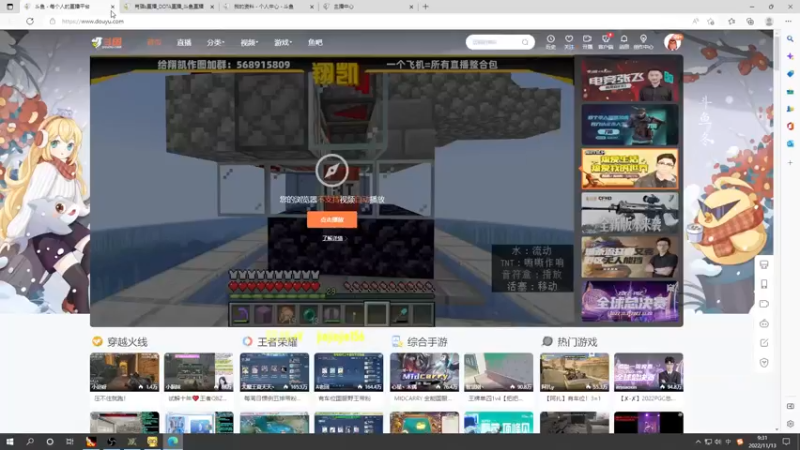The height and width of the screenshot is (450, 800).
Task: Open the 创作中心 creator center icon
Action: coord(643,42)
